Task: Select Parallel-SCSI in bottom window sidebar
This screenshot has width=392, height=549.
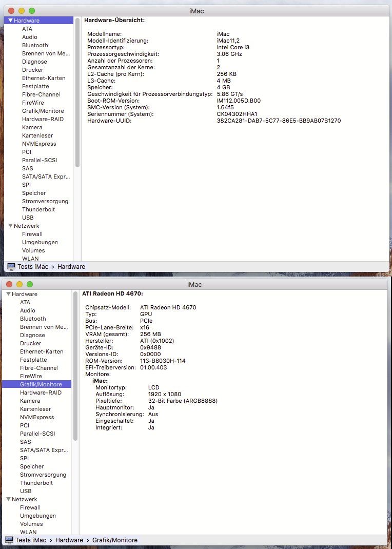Action: pyautogui.click(x=37, y=434)
